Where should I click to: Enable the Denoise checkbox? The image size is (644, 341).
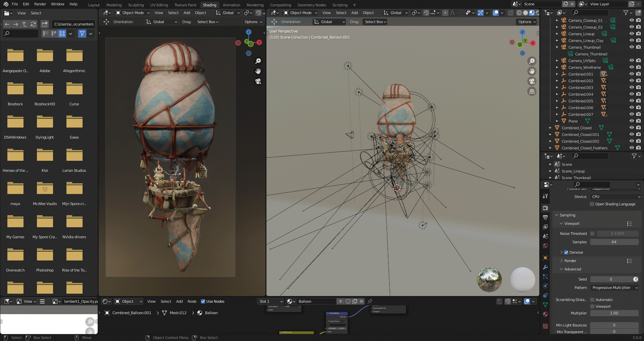[x=566, y=252]
